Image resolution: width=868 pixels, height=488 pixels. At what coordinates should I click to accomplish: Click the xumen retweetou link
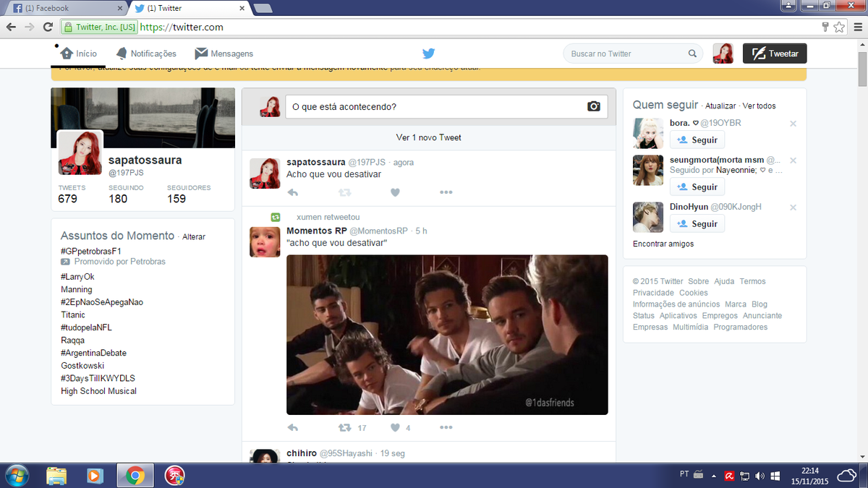point(328,217)
